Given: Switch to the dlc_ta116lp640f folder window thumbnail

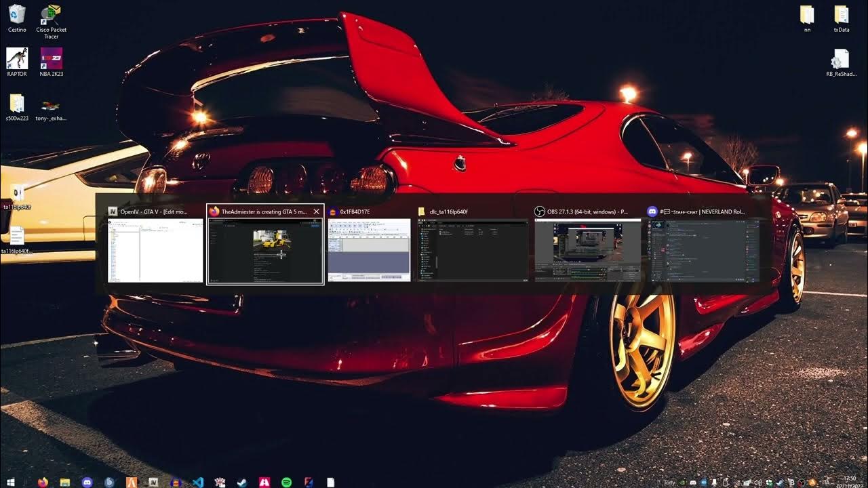Looking at the screenshot, I should tap(473, 250).
